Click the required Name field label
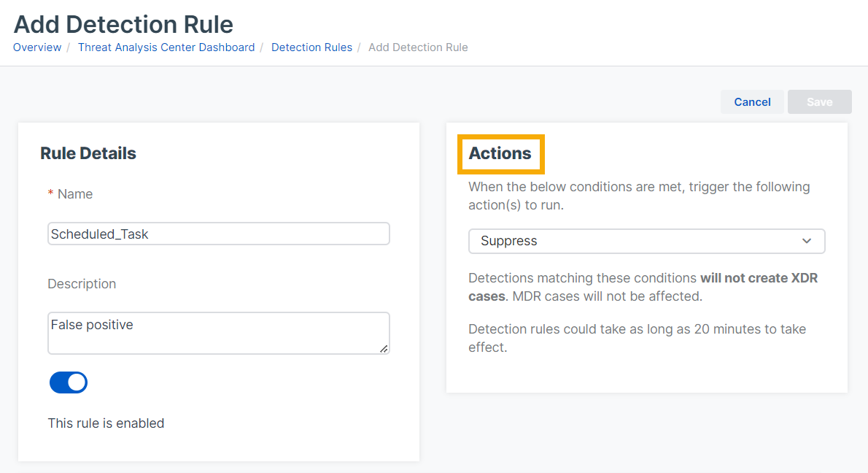Screen dimensions: 868x473 click(x=74, y=194)
